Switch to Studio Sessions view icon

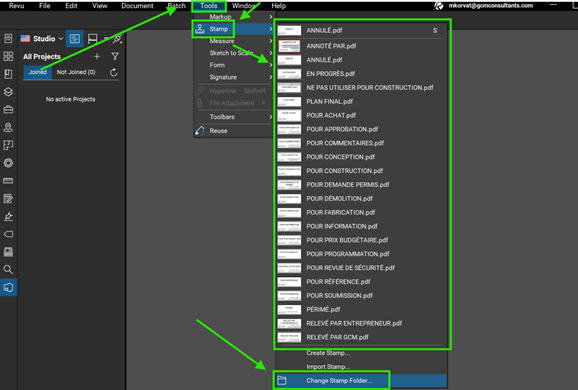[93, 38]
